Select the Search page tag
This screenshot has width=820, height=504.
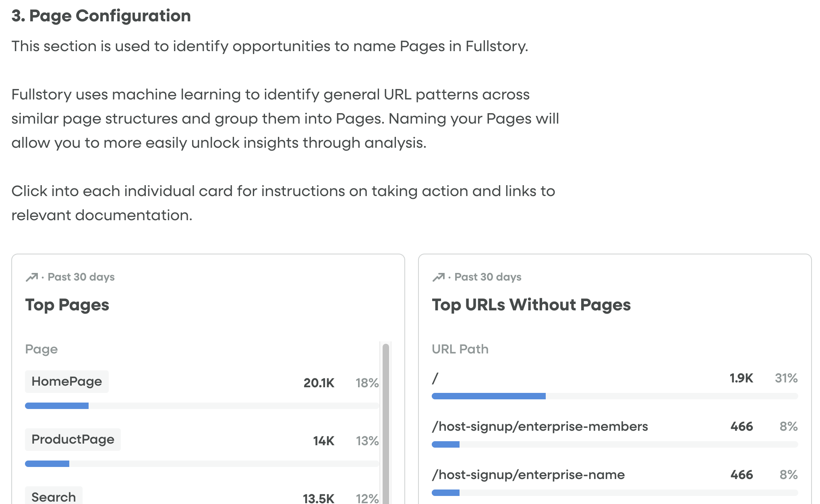54,497
